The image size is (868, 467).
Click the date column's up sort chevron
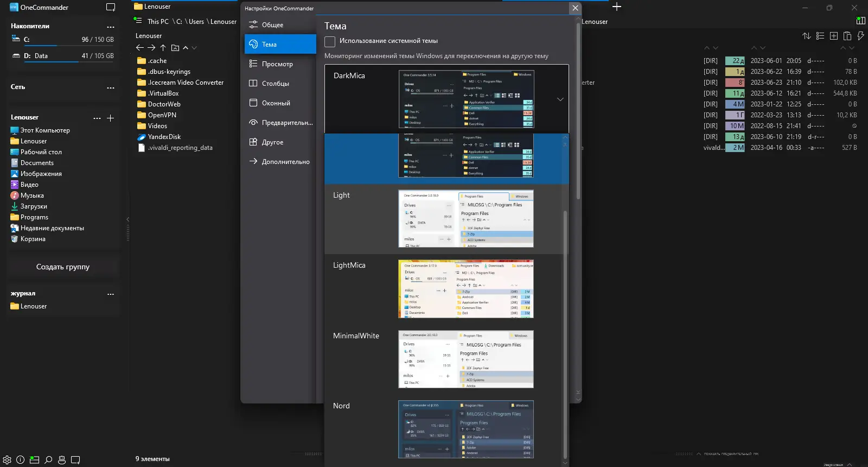[754, 48]
